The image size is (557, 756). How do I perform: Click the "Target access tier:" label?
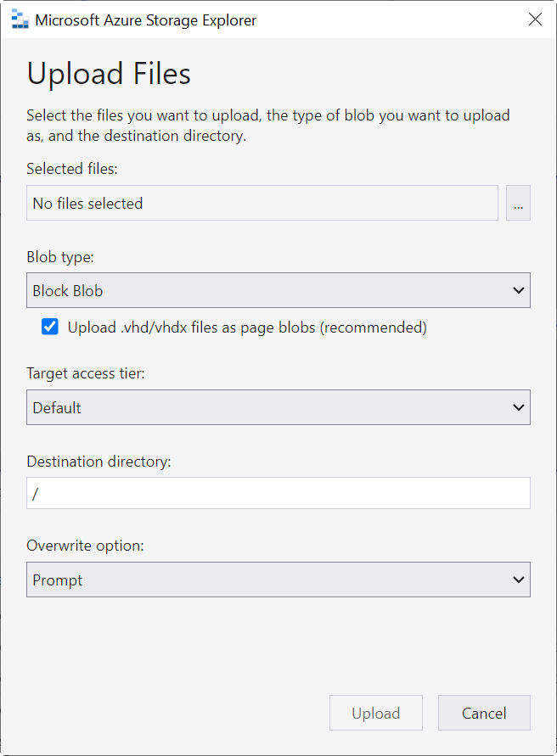86,373
